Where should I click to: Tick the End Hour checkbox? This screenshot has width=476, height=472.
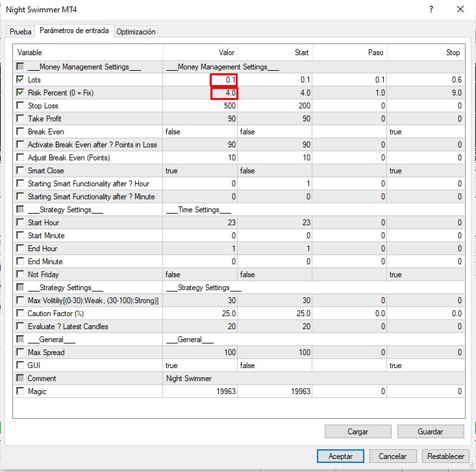pos(20,248)
